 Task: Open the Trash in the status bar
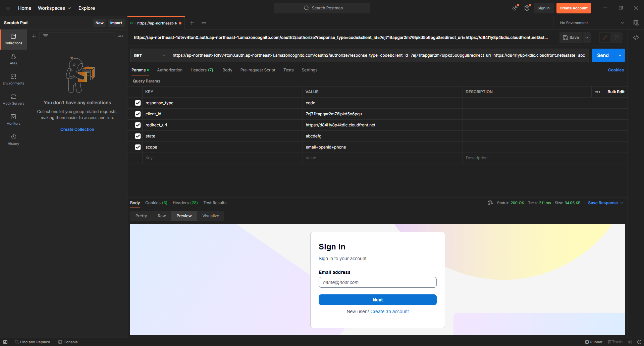615,342
